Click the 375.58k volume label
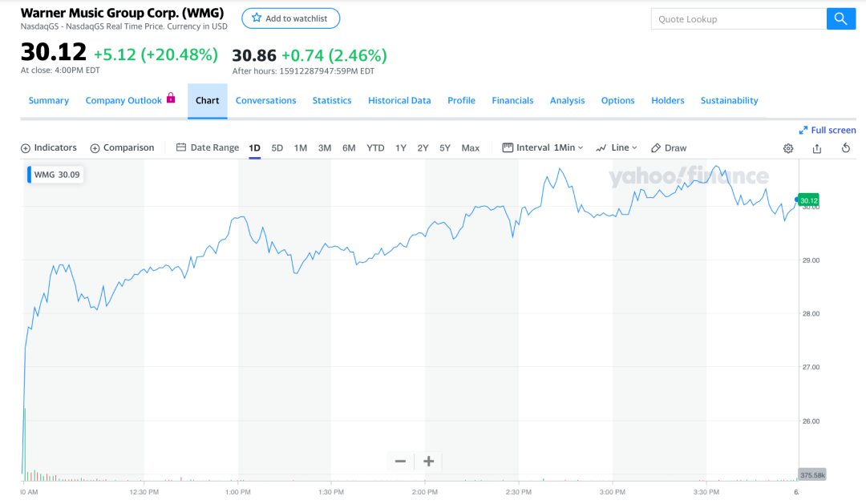 (x=812, y=474)
